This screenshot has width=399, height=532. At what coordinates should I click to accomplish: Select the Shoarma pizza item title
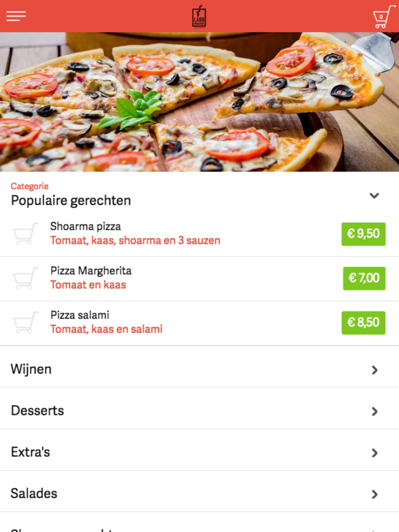[85, 227]
